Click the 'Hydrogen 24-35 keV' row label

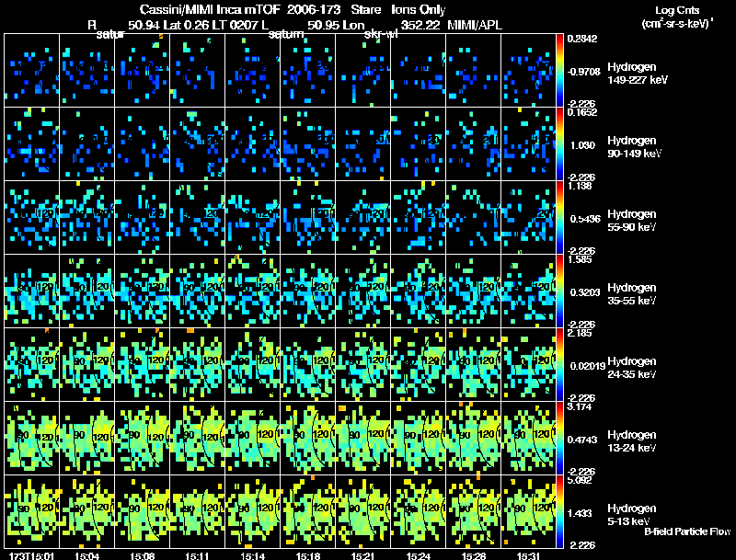[x=632, y=368]
